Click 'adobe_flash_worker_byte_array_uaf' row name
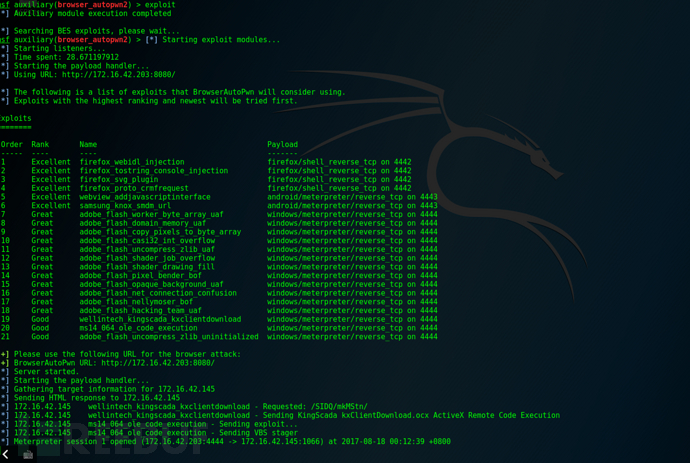Image resolution: width=690 pixels, height=463 pixels. click(x=151, y=214)
